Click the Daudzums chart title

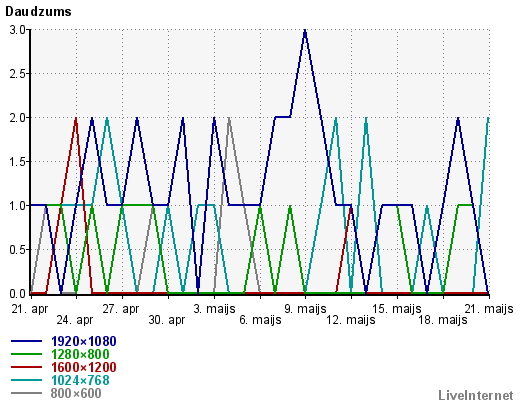(38, 12)
